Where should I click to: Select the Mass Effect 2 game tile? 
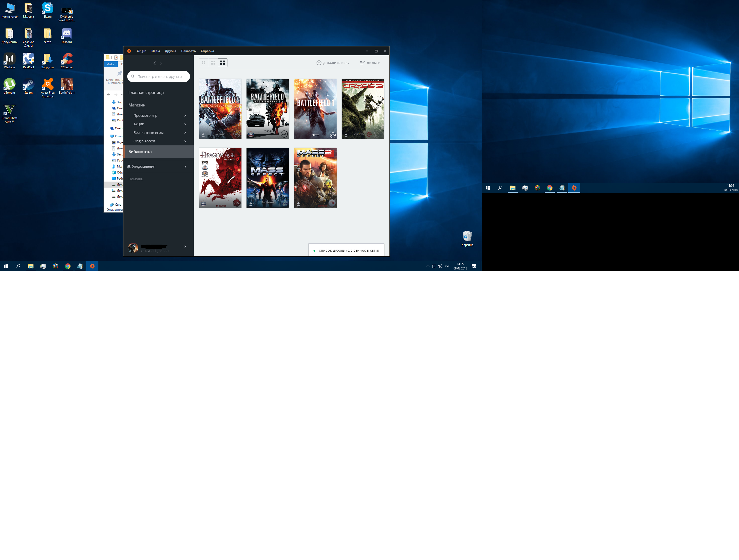click(315, 178)
